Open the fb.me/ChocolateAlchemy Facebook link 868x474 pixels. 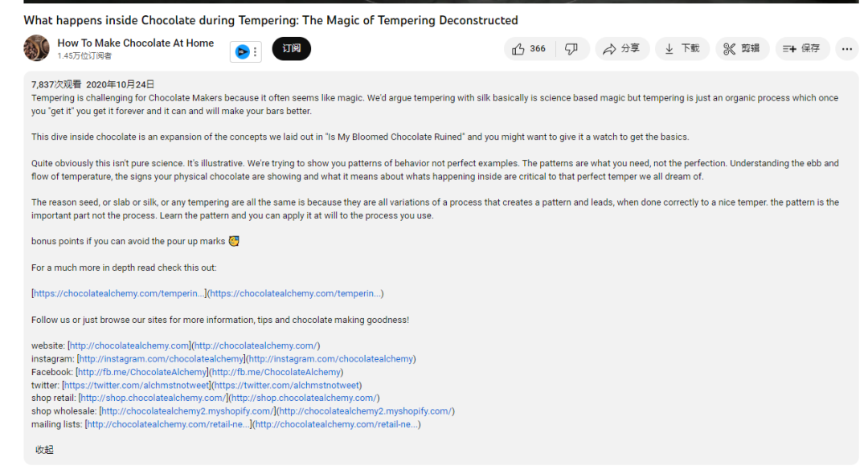pos(142,372)
